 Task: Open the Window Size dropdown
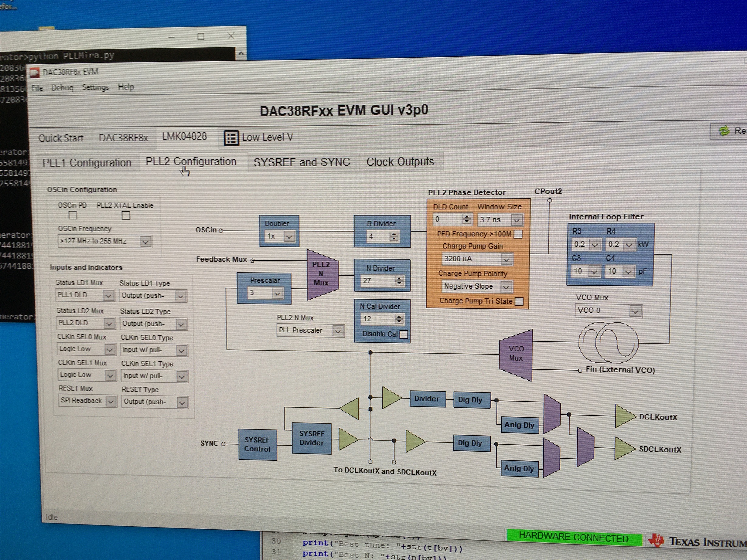click(501, 220)
